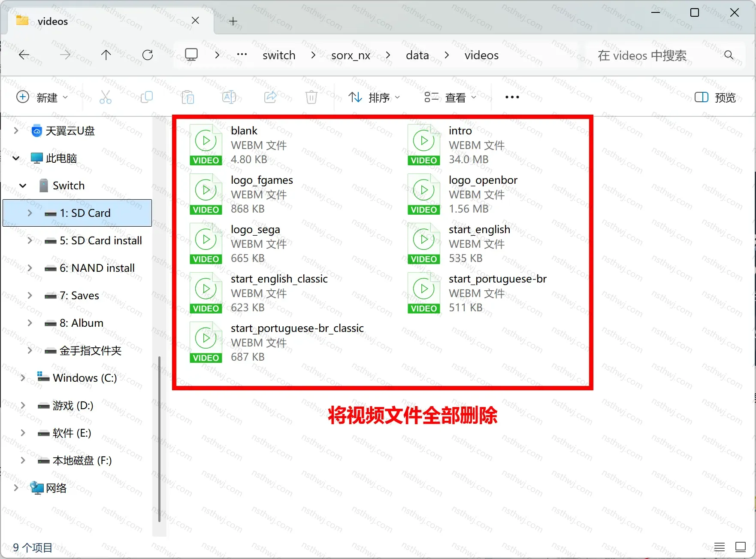
Task: Click the forward navigation arrow
Action: pyautogui.click(x=65, y=55)
